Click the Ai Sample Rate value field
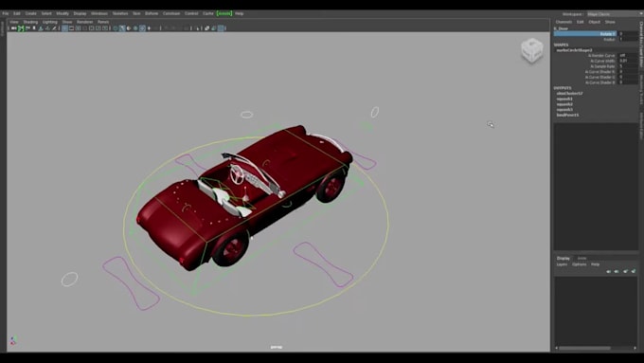This screenshot has width=644, height=363. point(629,65)
